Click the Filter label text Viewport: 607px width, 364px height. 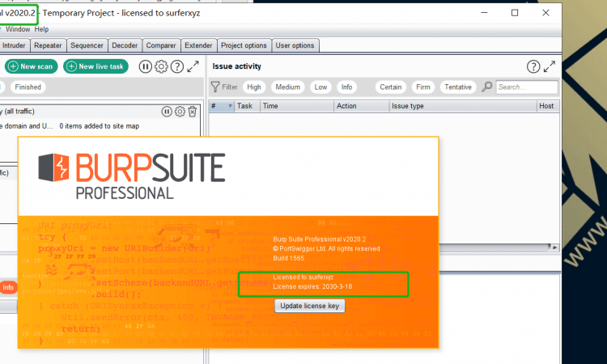tap(230, 87)
